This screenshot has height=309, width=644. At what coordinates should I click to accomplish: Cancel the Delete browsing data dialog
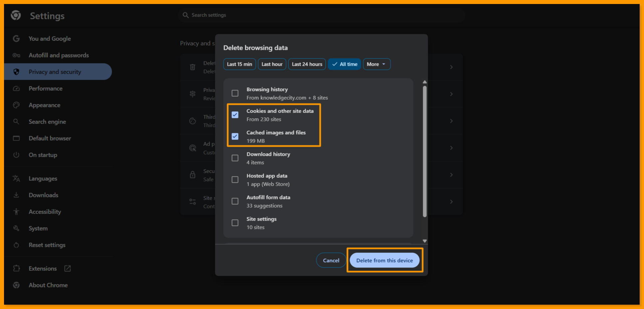pos(331,260)
